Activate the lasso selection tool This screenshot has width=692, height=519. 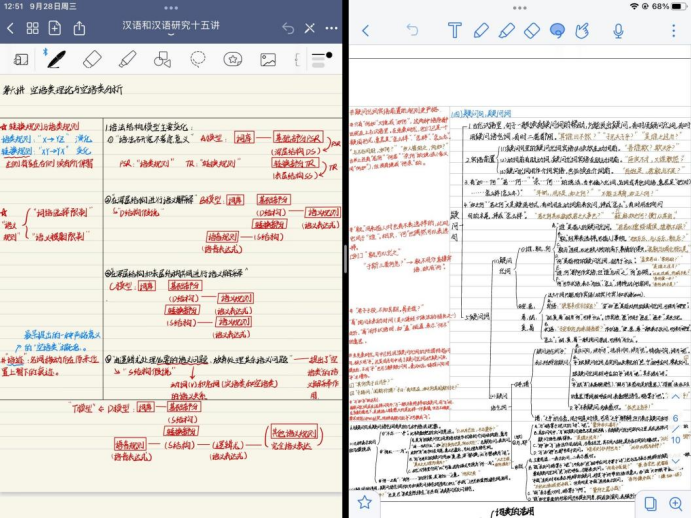coord(198,59)
